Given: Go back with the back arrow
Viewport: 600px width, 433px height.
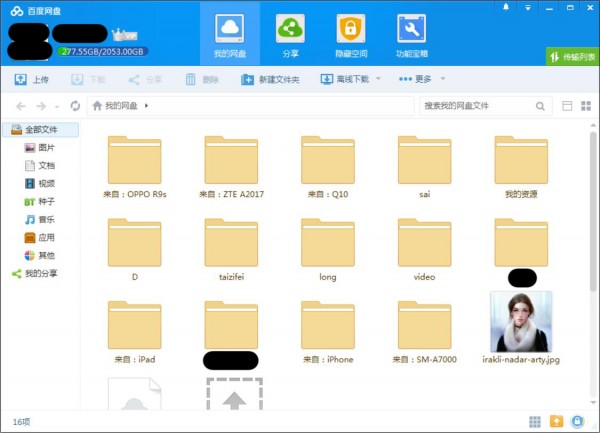Looking at the screenshot, I should [21, 106].
